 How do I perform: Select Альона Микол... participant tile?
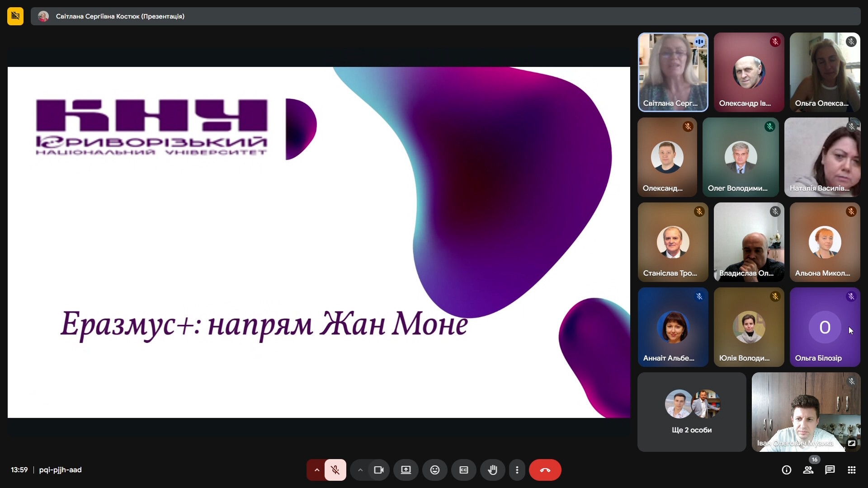click(x=825, y=242)
